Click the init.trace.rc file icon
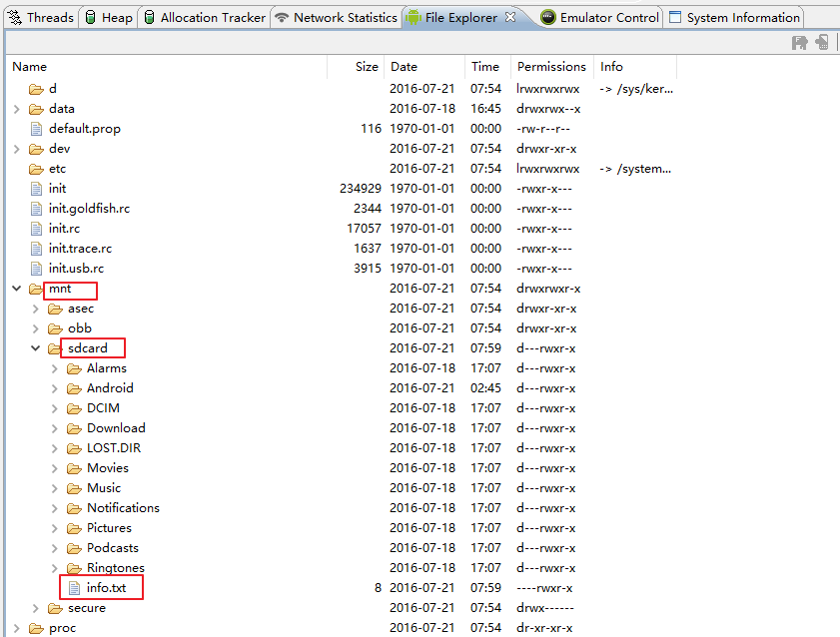 pos(36,249)
